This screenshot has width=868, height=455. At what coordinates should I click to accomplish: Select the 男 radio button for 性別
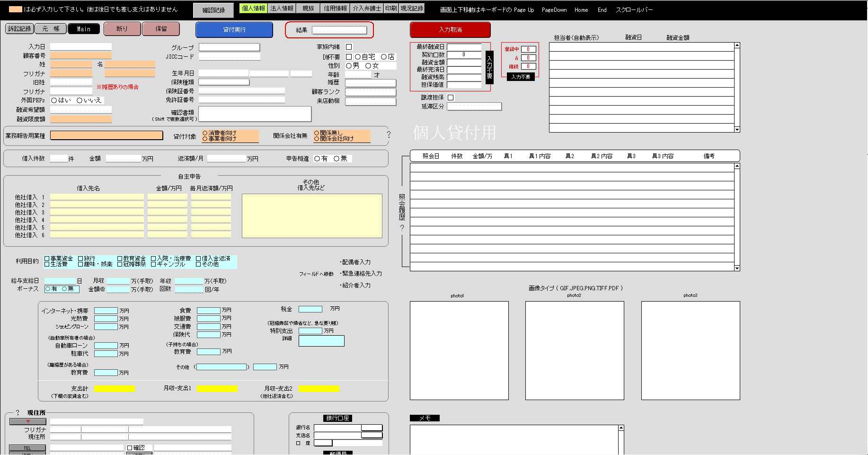pos(349,66)
